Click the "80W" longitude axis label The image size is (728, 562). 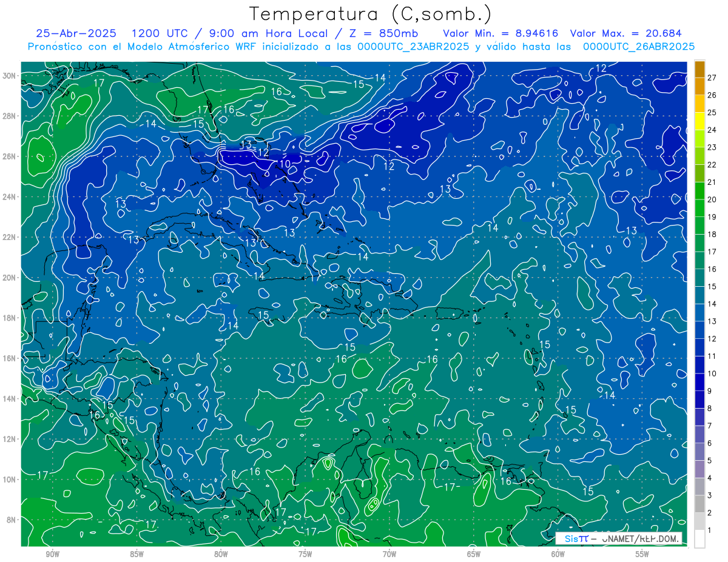pos(221,554)
